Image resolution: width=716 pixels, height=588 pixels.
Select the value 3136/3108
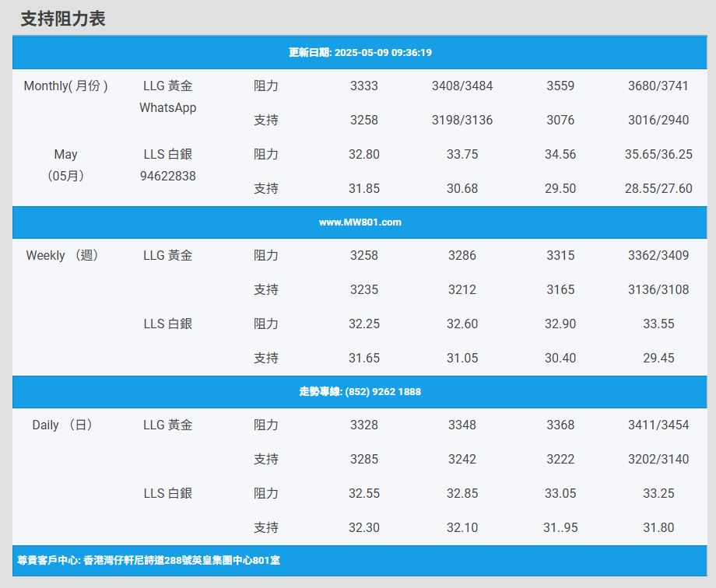[x=658, y=289]
